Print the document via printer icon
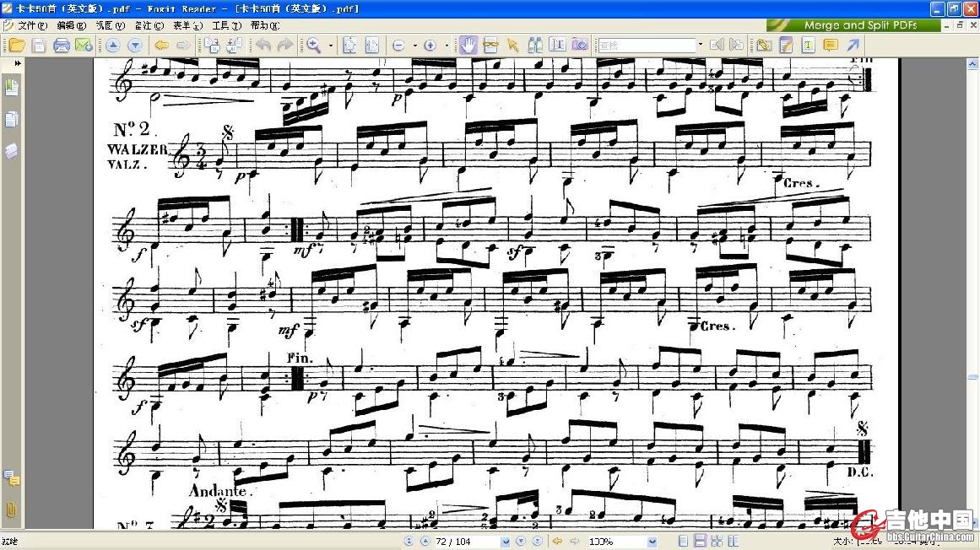Viewport: 980px width, 550px height. coord(62,45)
